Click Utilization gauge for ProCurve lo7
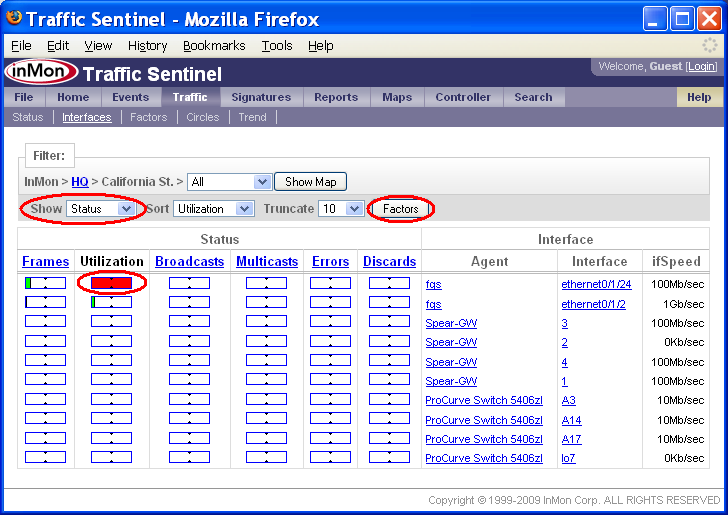Screen dimensions: 728x515 (111, 457)
